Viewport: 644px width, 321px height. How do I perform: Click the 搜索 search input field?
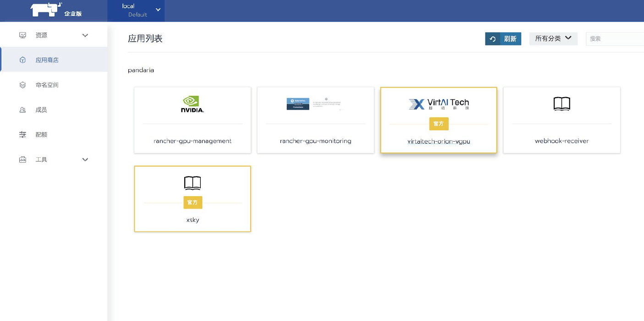(x=614, y=39)
